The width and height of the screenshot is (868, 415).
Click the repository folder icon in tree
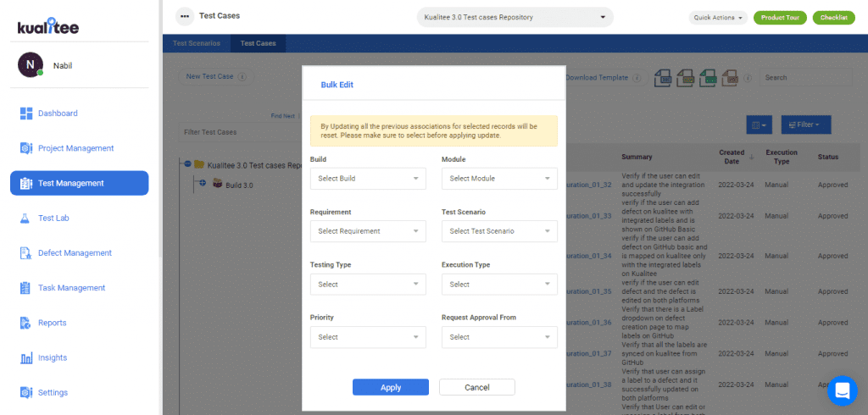click(x=199, y=164)
